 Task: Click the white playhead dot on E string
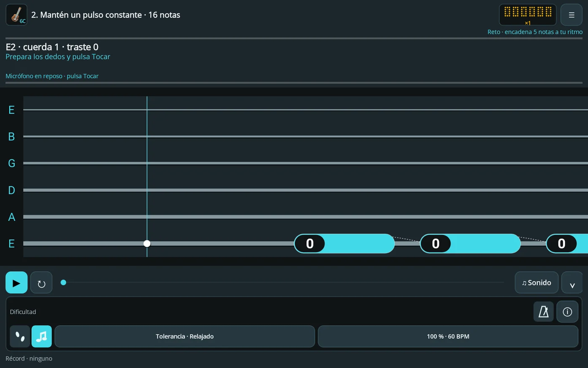147,244
